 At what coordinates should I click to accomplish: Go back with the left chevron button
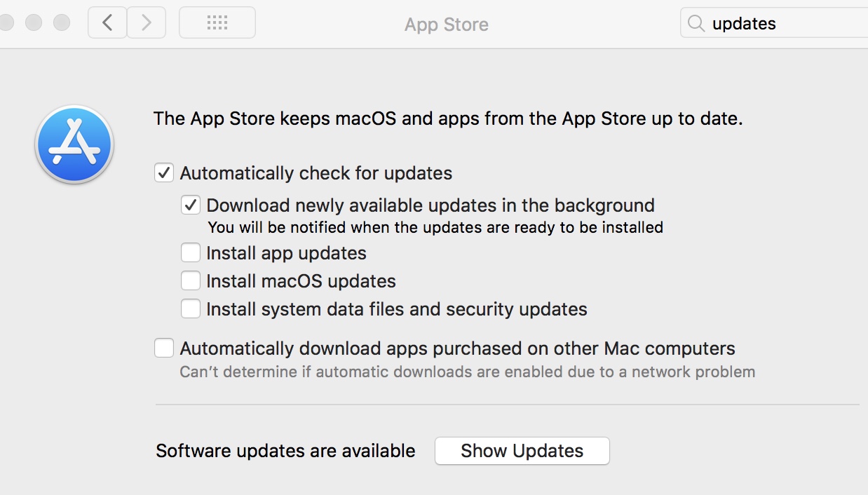point(107,23)
